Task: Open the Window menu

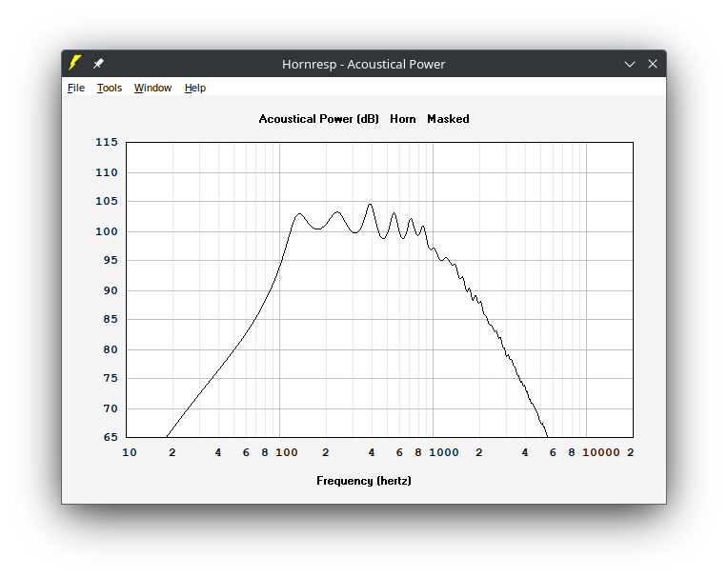Action: coord(152,88)
